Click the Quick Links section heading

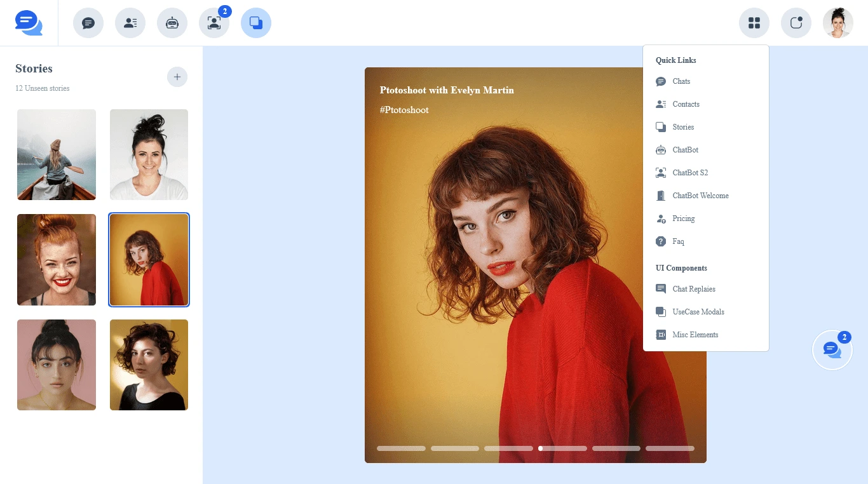click(676, 60)
